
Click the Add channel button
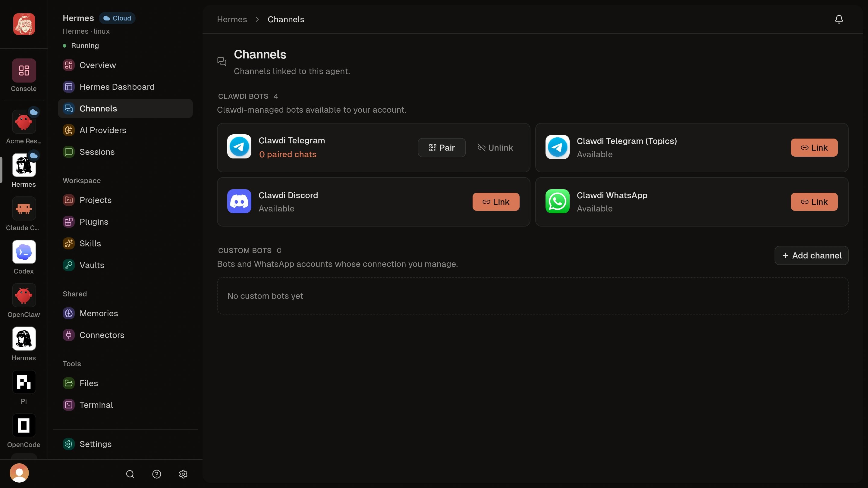click(x=811, y=256)
